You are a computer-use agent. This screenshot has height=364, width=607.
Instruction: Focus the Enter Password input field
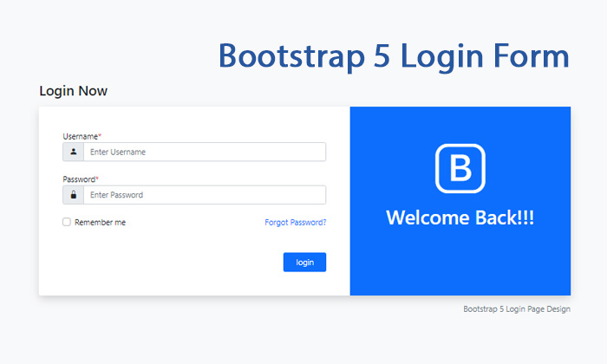tap(205, 195)
